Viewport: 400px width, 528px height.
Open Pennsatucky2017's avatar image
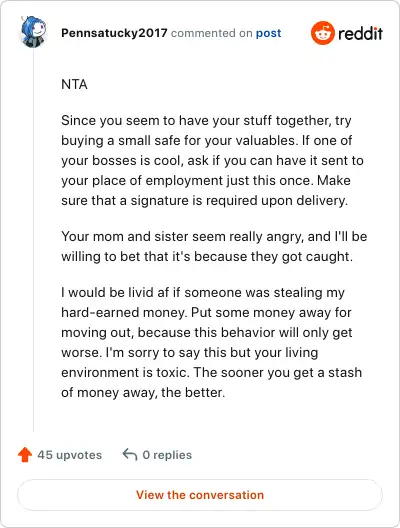click(33, 32)
